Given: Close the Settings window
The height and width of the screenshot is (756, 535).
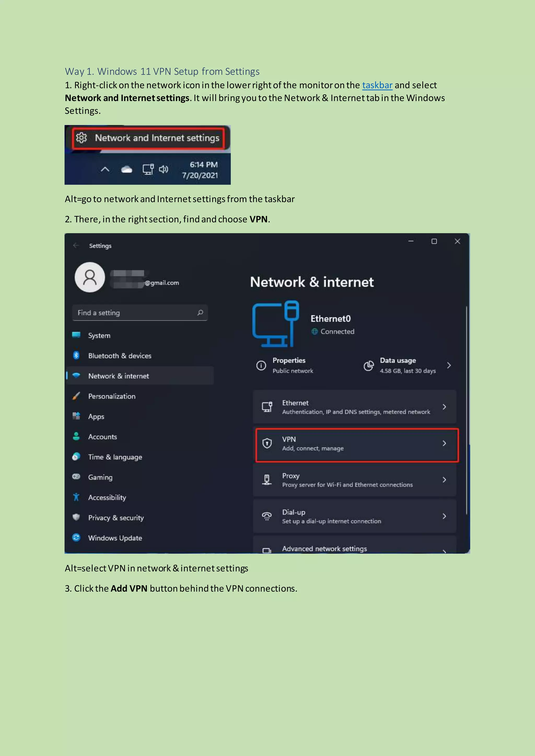Looking at the screenshot, I should (x=457, y=241).
